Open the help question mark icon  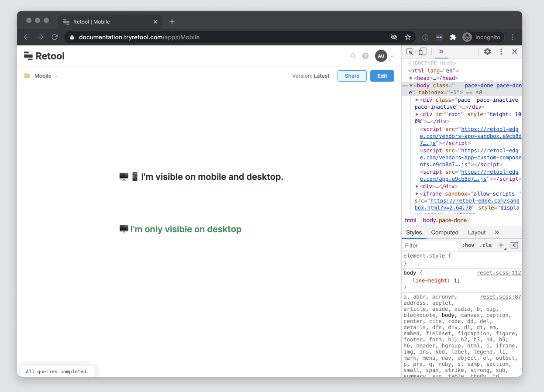tap(365, 56)
